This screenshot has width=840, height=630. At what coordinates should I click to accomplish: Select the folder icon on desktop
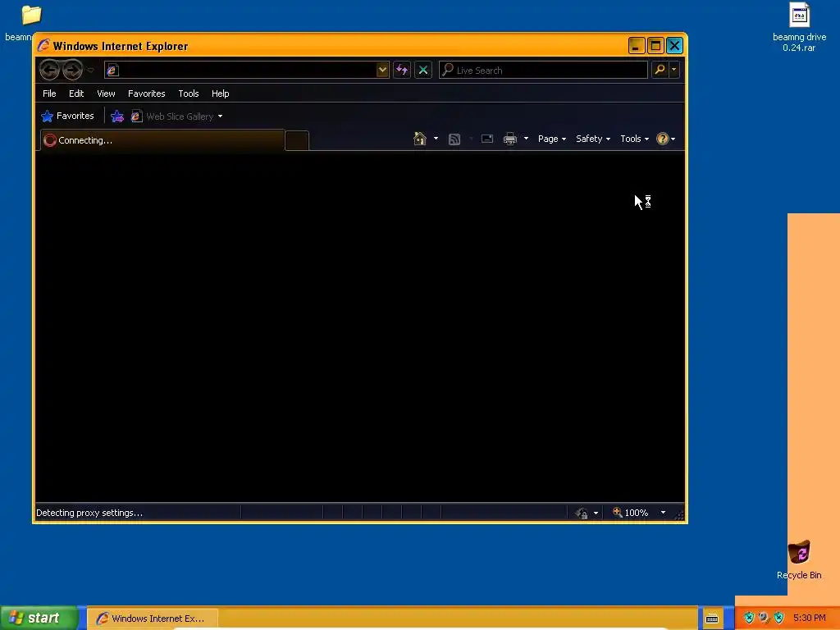(31, 15)
